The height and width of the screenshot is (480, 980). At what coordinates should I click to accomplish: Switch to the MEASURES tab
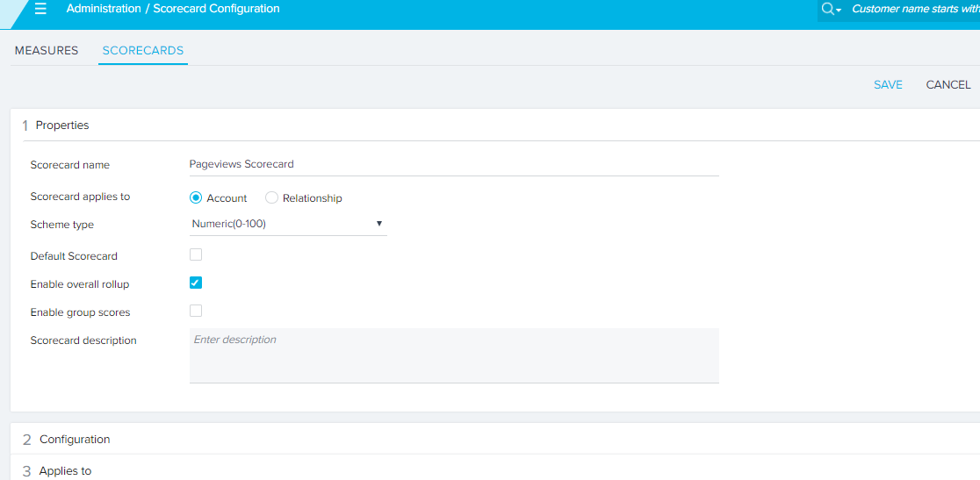[47, 51]
